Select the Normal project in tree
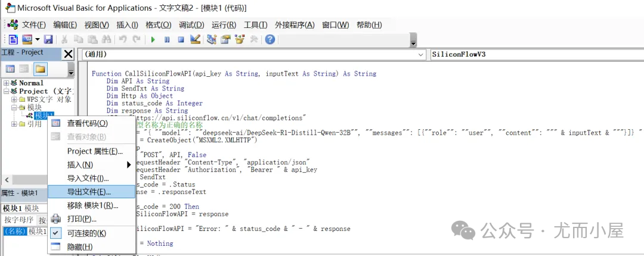This screenshot has width=644, height=256. 31,83
